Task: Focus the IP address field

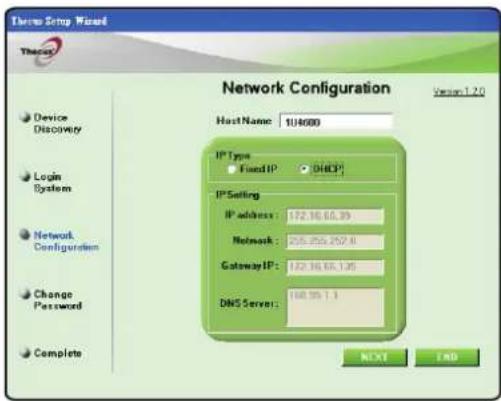Action: tap(335, 216)
